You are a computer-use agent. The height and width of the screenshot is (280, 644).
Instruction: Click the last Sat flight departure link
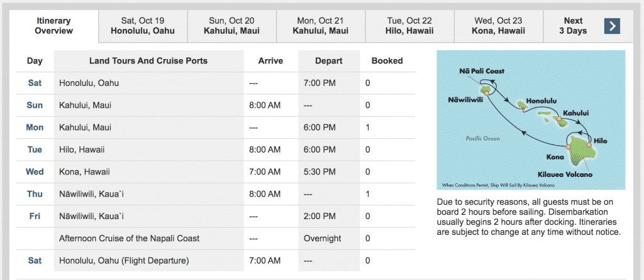pyautogui.click(x=35, y=261)
